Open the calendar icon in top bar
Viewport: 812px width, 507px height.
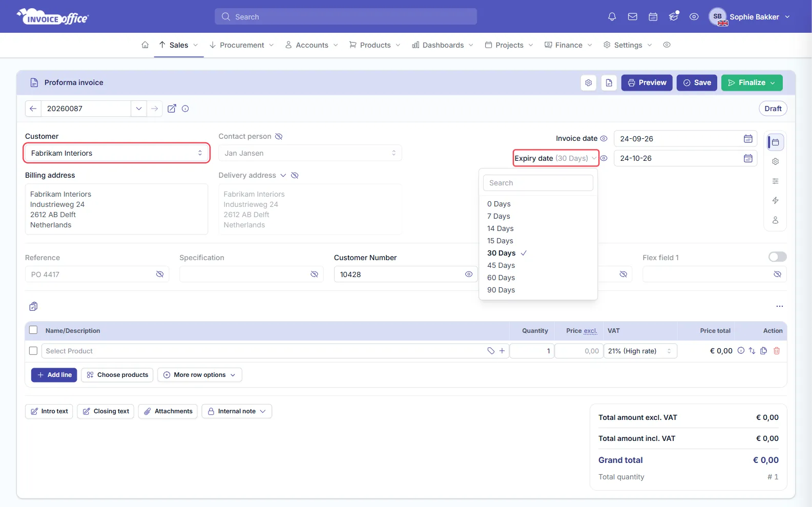coord(653,17)
